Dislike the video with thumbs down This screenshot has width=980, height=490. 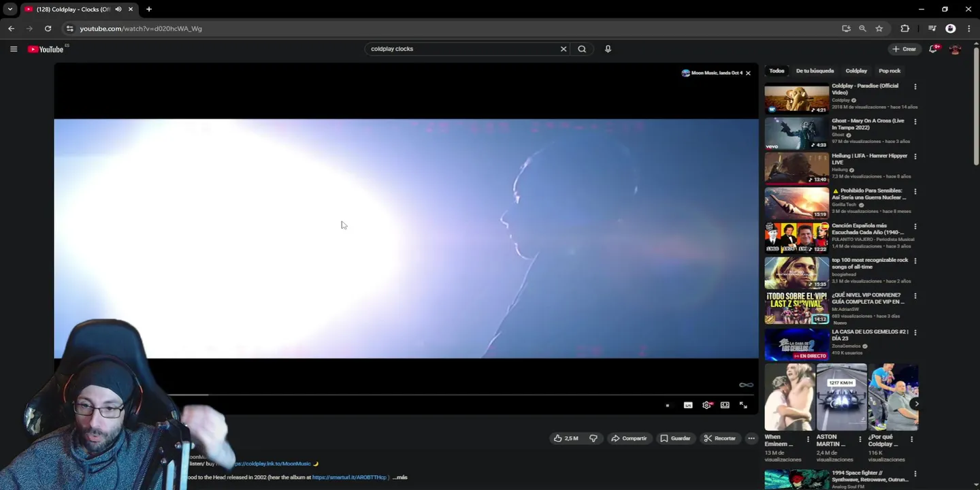tap(593, 438)
